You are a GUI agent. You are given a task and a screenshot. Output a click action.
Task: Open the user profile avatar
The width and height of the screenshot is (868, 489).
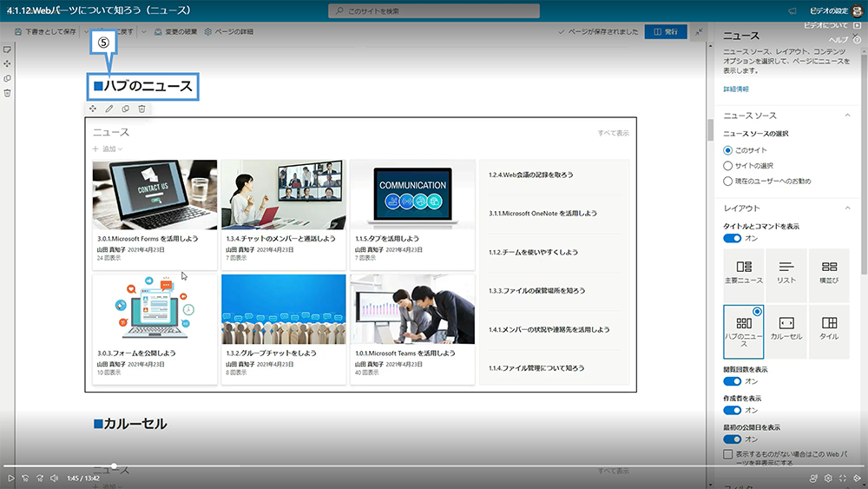[858, 11]
